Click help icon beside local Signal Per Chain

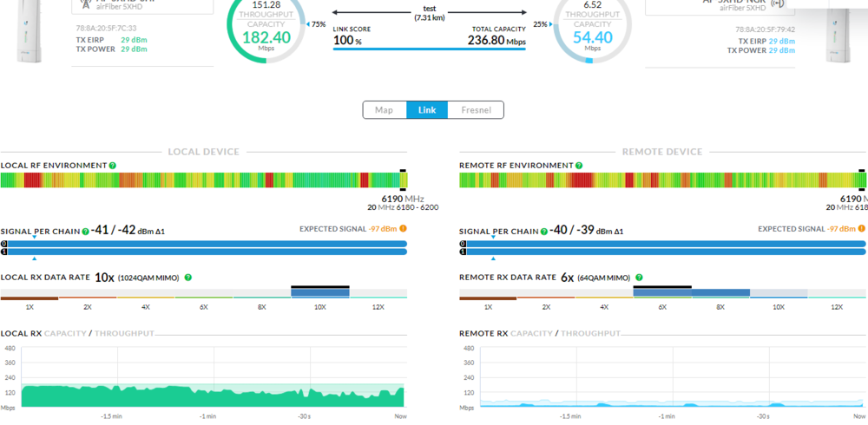[x=85, y=232]
